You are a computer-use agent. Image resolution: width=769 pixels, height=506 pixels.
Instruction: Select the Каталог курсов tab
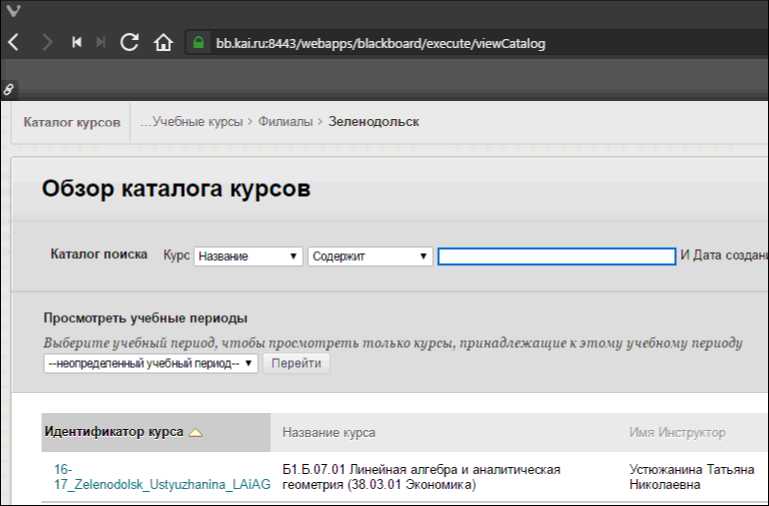click(x=71, y=122)
